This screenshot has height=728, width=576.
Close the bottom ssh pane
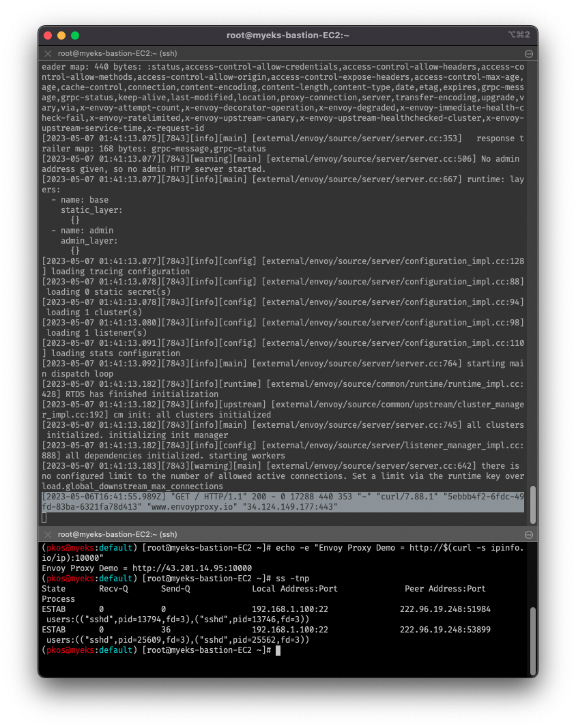[47, 534]
